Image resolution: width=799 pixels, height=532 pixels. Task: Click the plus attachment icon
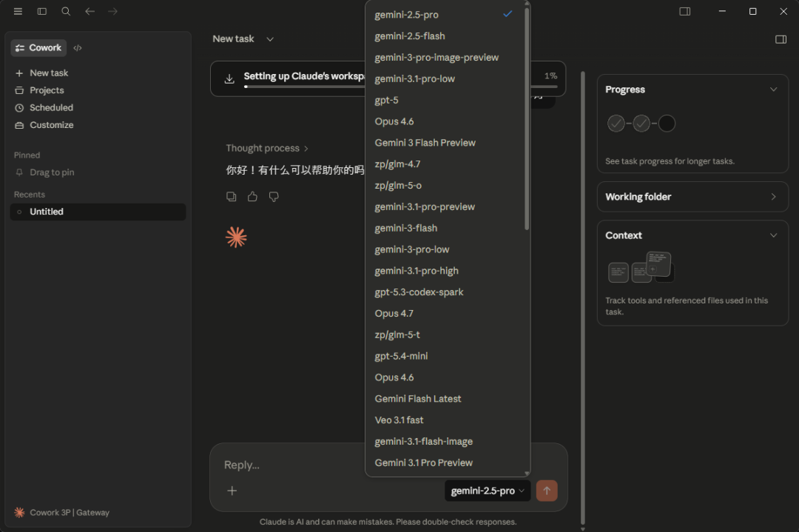232,491
